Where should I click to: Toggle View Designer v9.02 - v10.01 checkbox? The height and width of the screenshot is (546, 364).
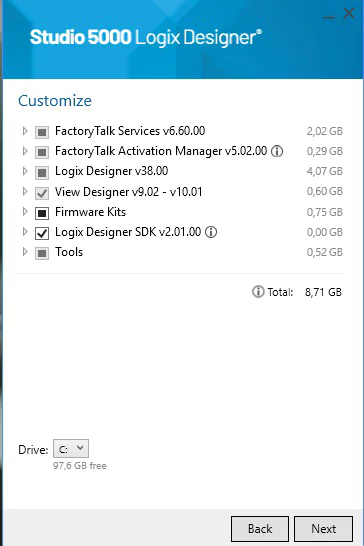coord(42,193)
